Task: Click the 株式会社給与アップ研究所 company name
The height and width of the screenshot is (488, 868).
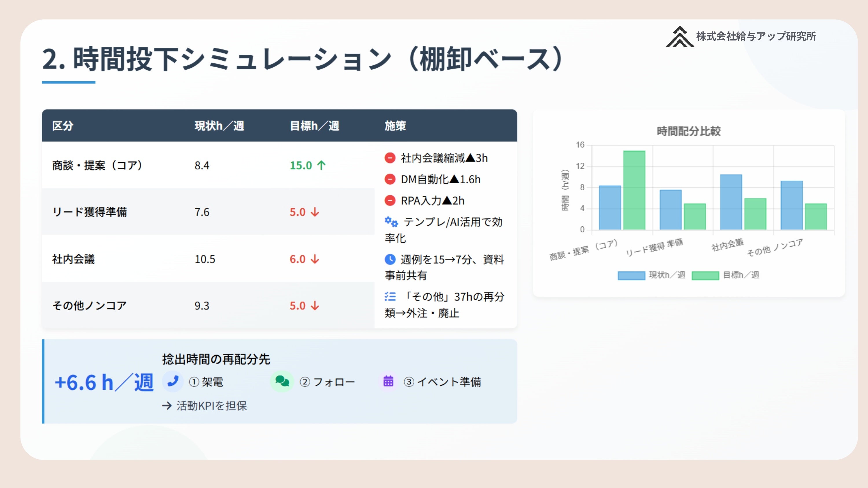Action: pyautogui.click(x=756, y=36)
